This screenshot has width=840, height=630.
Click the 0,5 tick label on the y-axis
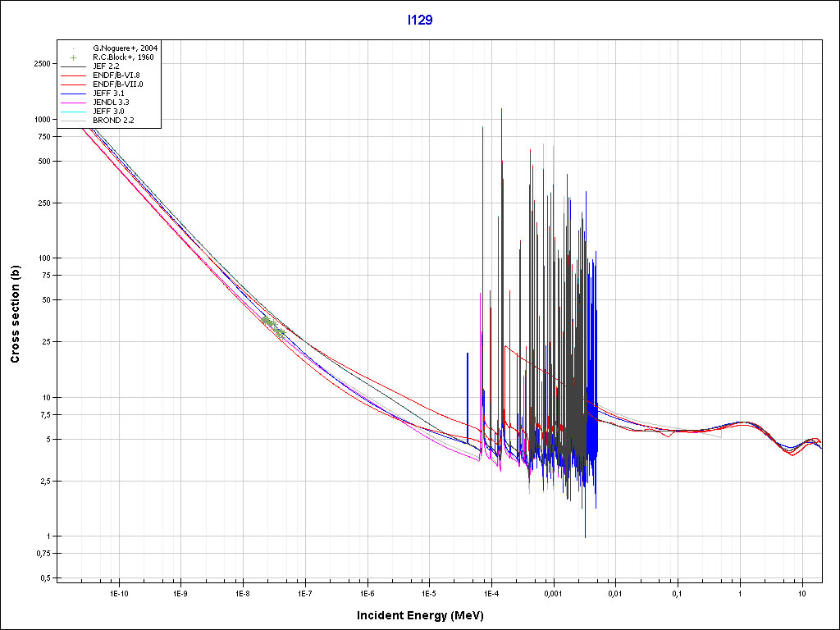46,578
